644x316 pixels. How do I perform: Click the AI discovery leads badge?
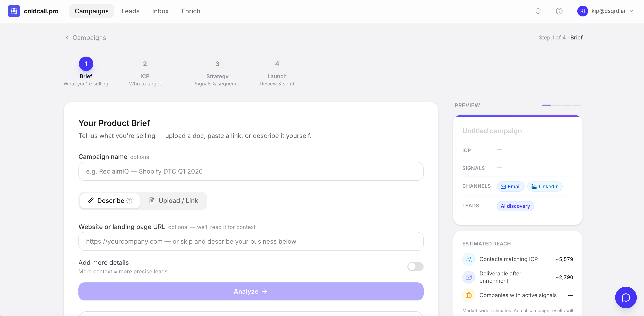(x=515, y=206)
